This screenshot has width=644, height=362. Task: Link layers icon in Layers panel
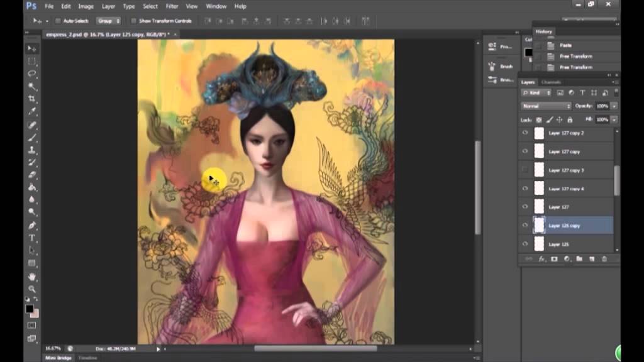pyautogui.click(x=528, y=259)
